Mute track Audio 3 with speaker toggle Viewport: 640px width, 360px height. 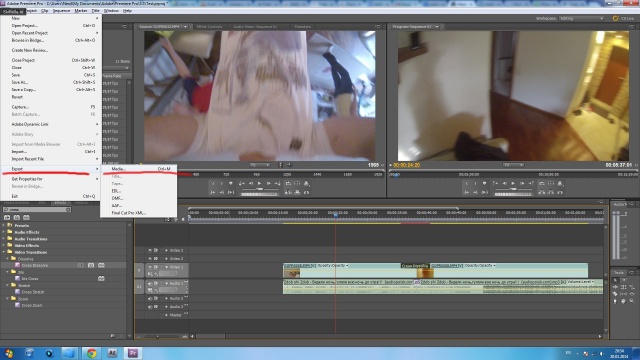coord(150,307)
